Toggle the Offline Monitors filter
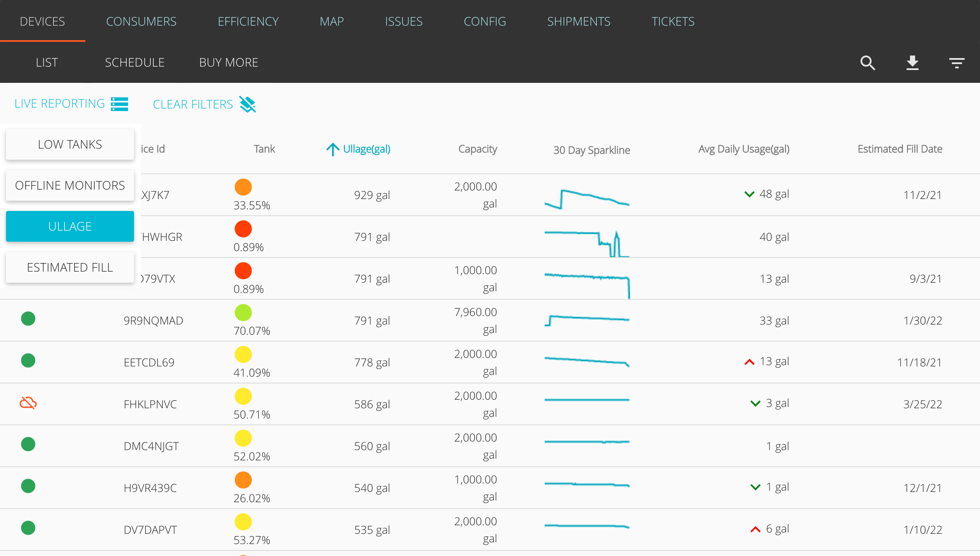This screenshot has height=556, width=980. 70,185
